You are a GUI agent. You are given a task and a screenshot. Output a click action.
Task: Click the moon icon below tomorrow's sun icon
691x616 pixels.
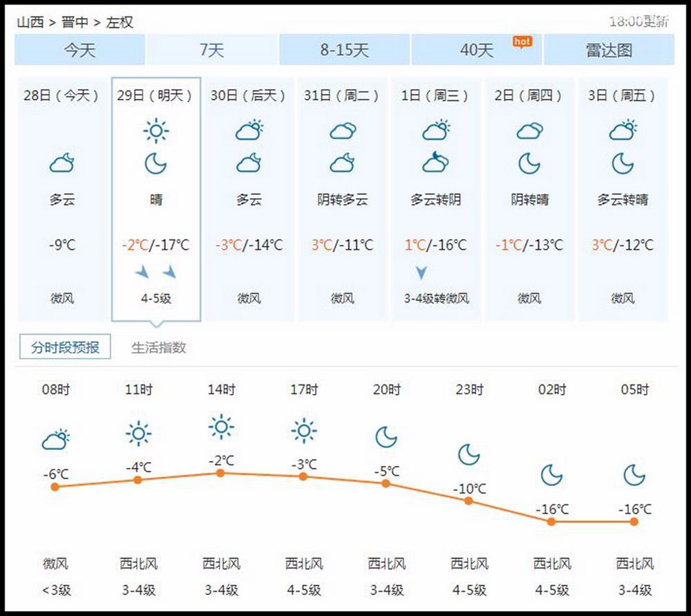[x=155, y=165]
